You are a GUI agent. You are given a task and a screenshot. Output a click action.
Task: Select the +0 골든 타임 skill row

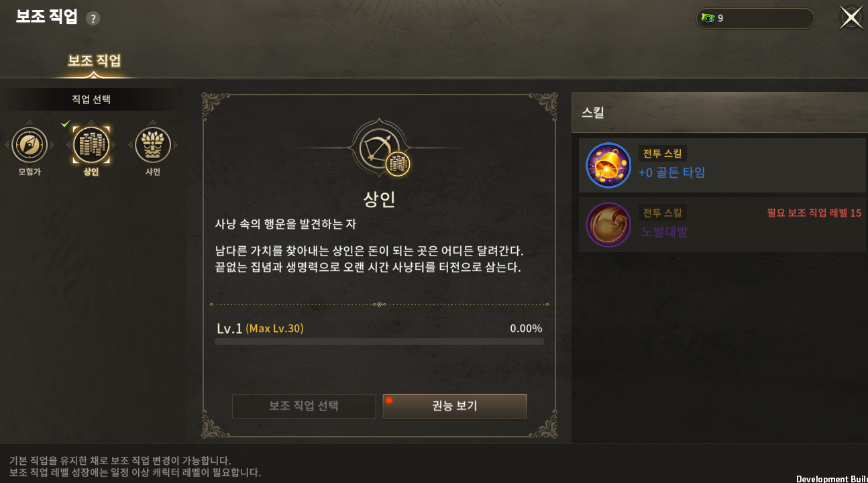pos(722,166)
